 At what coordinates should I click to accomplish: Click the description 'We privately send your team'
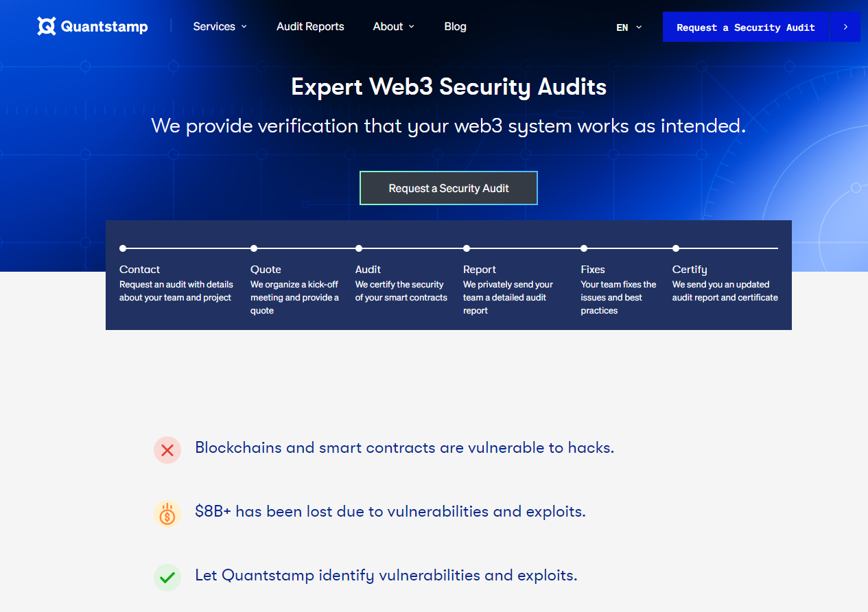[x=508, y=298]
